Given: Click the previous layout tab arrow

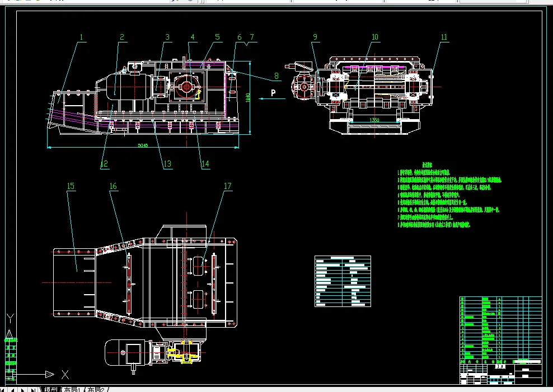Looking at the screenshot, I should (13, 390).
